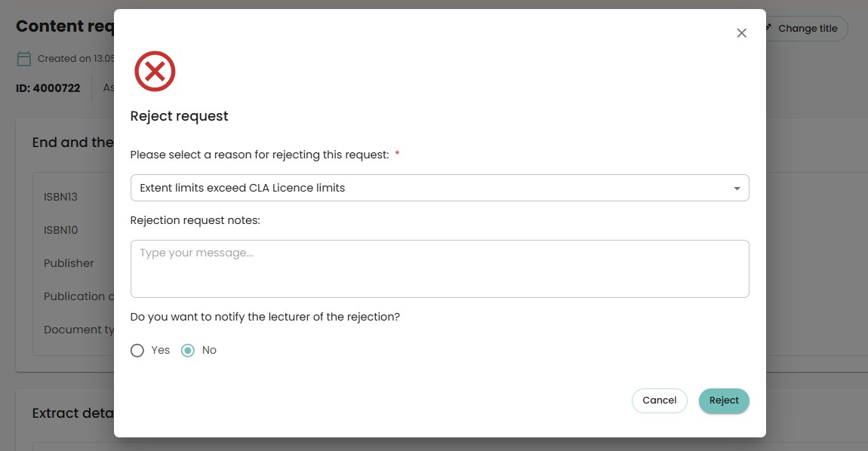Click the arrow of the CLA Licence limits combo box

[x=737, y=189]
